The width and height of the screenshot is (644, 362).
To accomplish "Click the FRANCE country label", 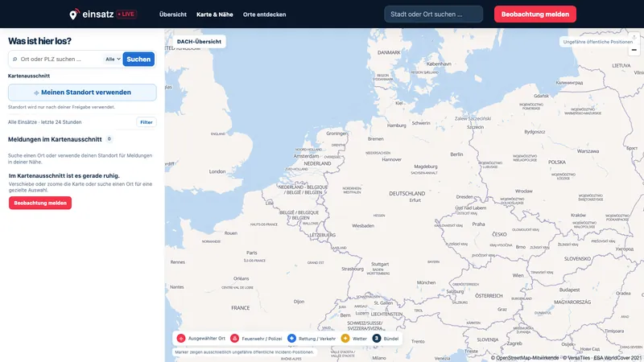I will [x=240, y=308].
